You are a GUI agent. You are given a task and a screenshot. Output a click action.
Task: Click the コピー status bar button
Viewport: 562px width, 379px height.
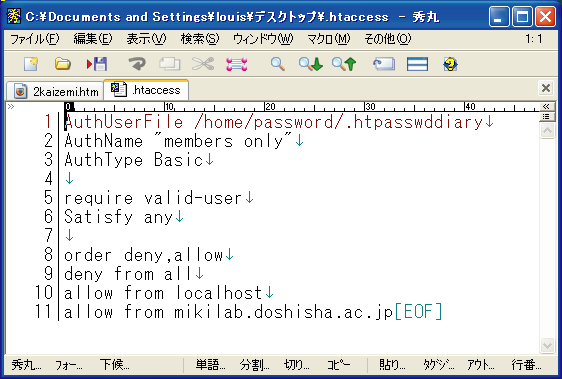tap(338, 365)
